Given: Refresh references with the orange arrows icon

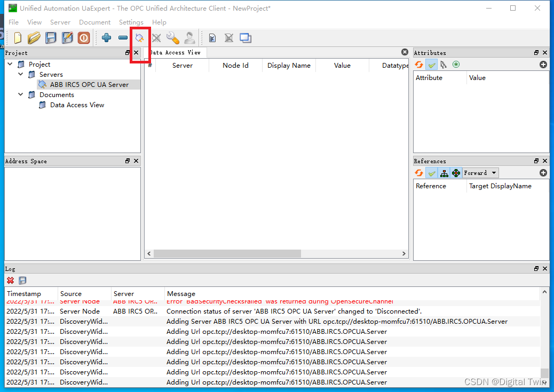Looking at the screenshot, I should (x=419, y=173).
